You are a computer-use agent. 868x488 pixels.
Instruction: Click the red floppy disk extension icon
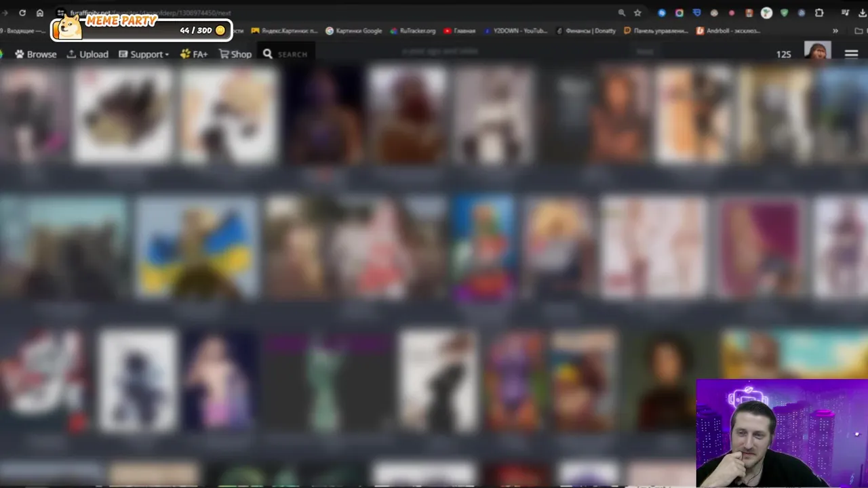tap(749, 13)
